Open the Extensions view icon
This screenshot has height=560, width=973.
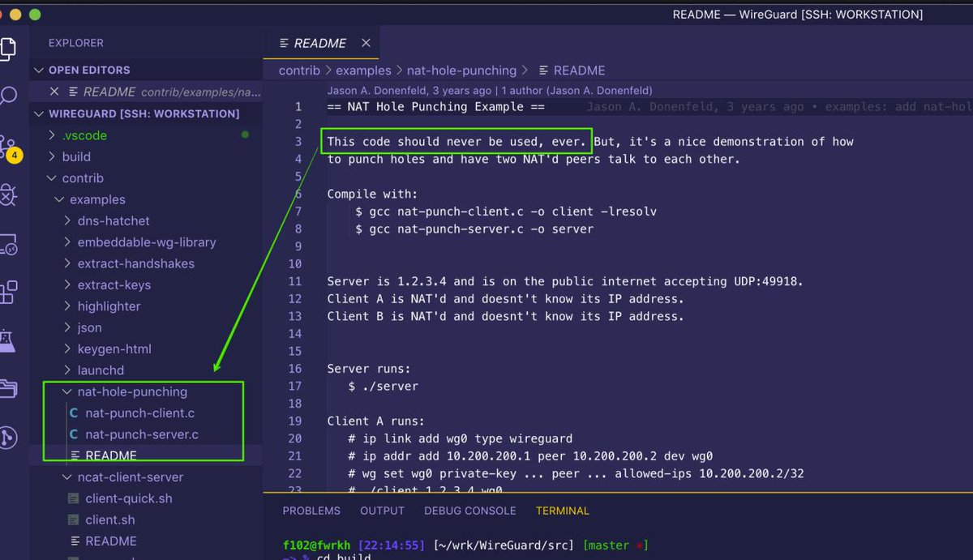pos(7,291)
